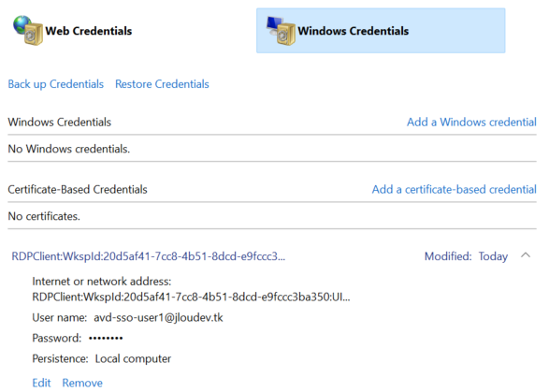Click the Internet or network address value
The height and width of the screenshot is (392, 549).
point(191,298)
